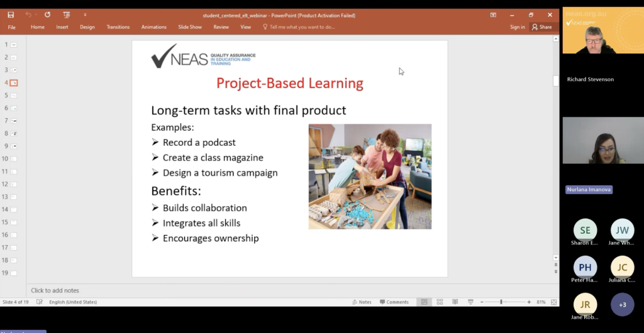Click the Save icon in the title bar

click(x=11, y=14)
